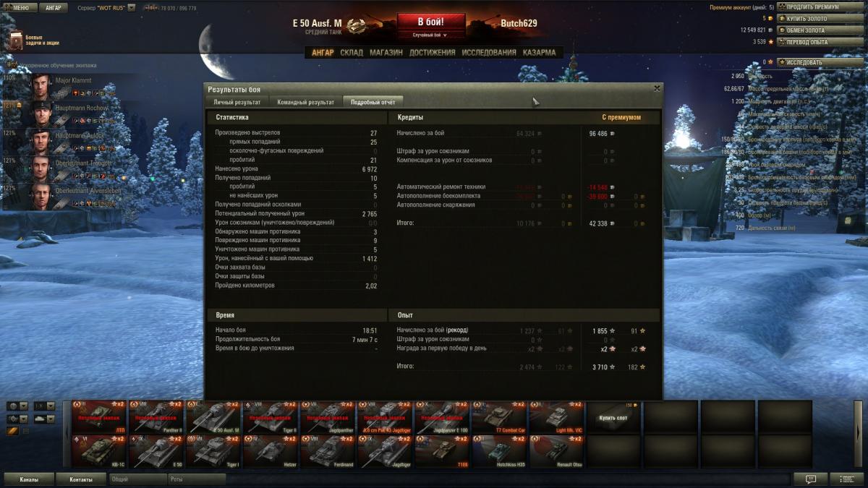Screen dimensions: 868x488
Task: Click the E 50 Ausf. M rank emblem
Action: [355, 27]
